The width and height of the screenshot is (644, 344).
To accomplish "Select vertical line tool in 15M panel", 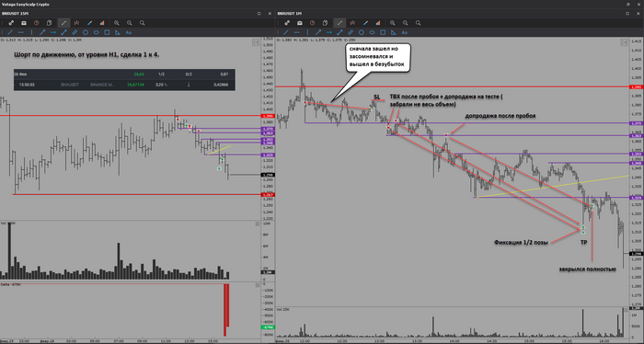I will [31, 32].
